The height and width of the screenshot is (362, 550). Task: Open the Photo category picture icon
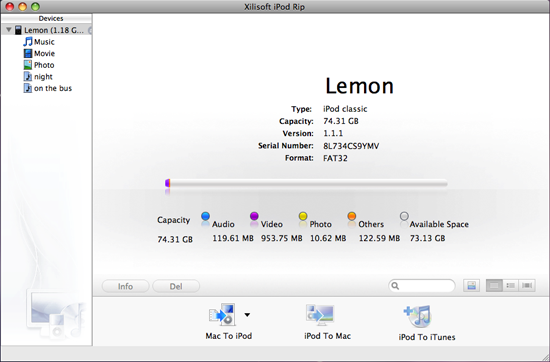click(x=28, y=65)
